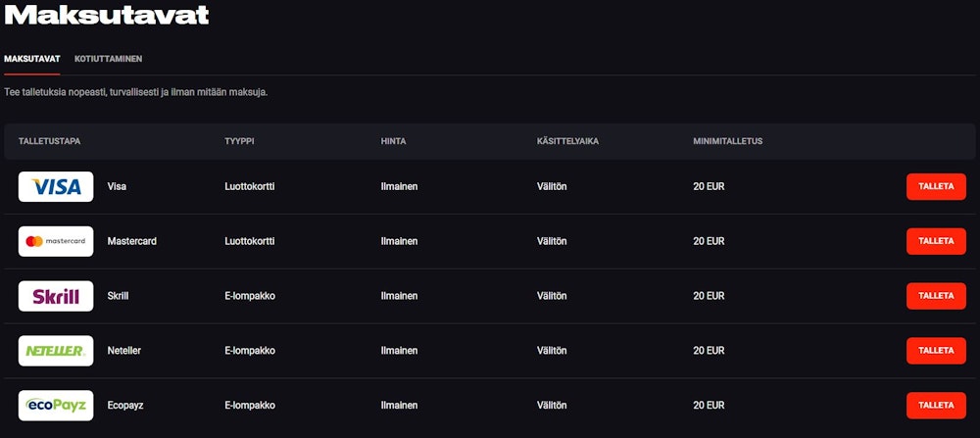This screenshot has width=980, height=438.
Task: Click the Minimitalletus column header
Action: tap(727, 141)
